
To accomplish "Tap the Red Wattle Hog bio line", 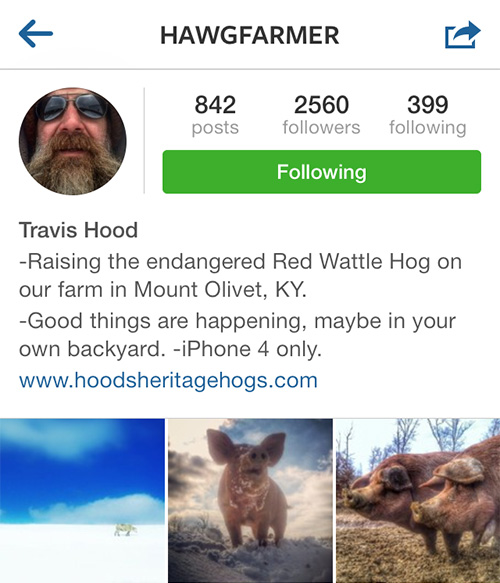I will click(241, 262).
